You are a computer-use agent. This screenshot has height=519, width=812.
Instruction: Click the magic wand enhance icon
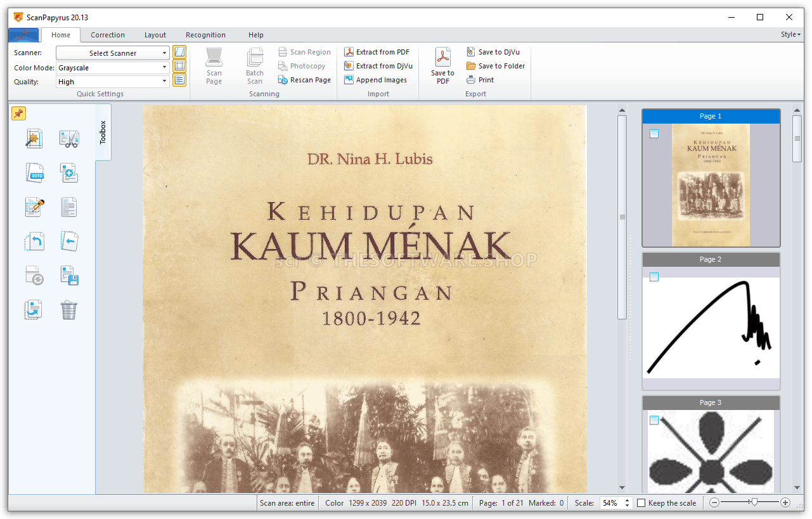(34, 139)
